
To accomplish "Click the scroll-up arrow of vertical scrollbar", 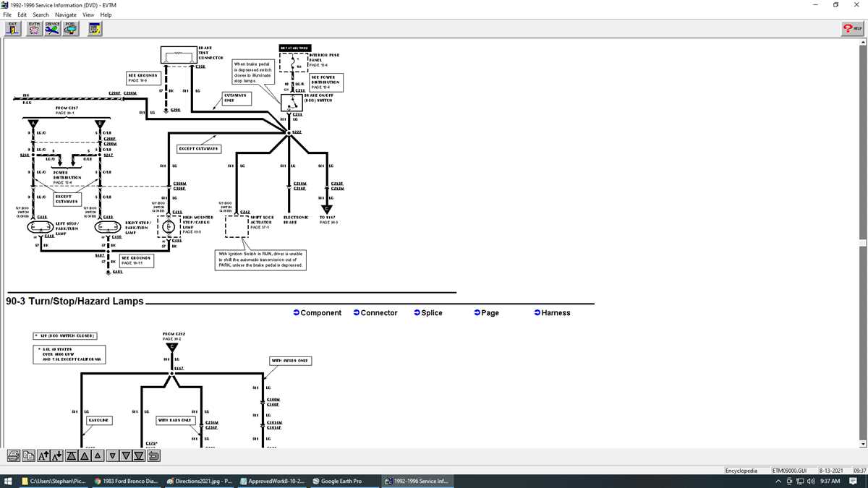I will point(864,43).
